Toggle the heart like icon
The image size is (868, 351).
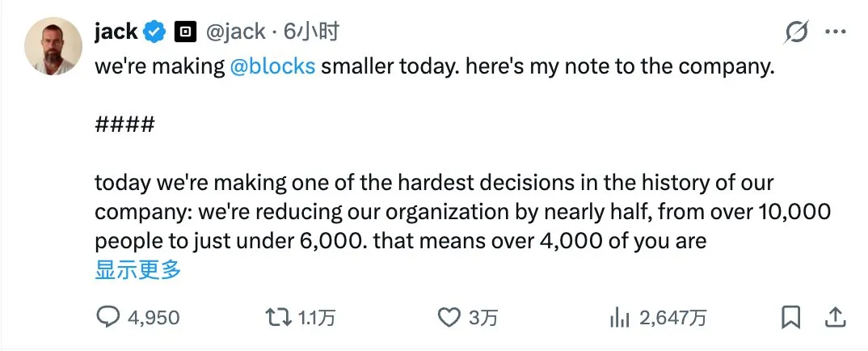pos(449,317)
